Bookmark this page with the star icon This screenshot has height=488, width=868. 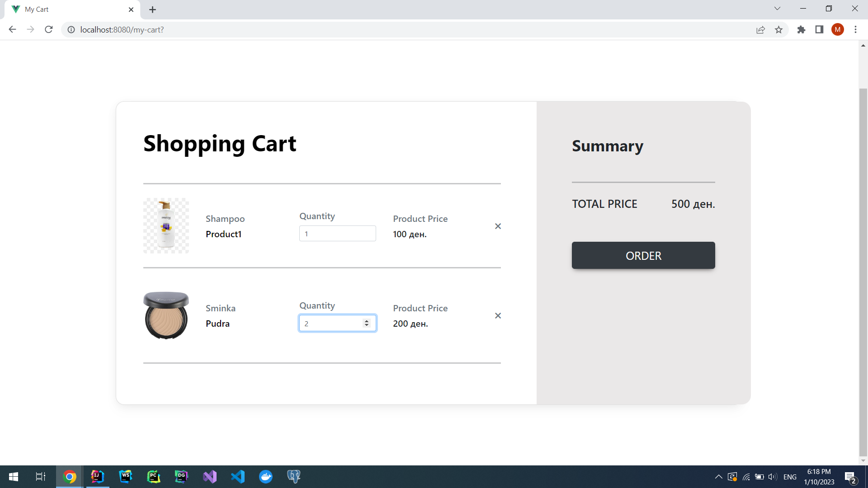pos(778,30)
